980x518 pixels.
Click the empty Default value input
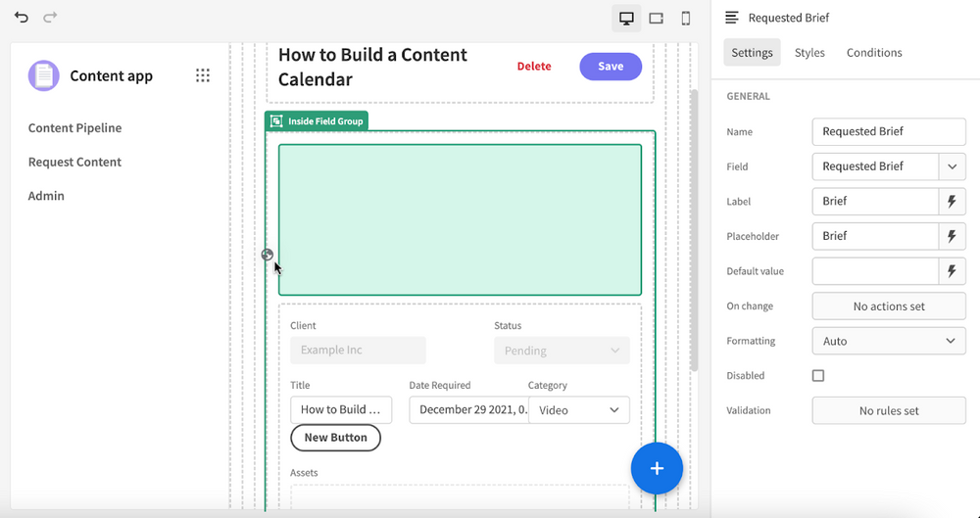[875, 271]
